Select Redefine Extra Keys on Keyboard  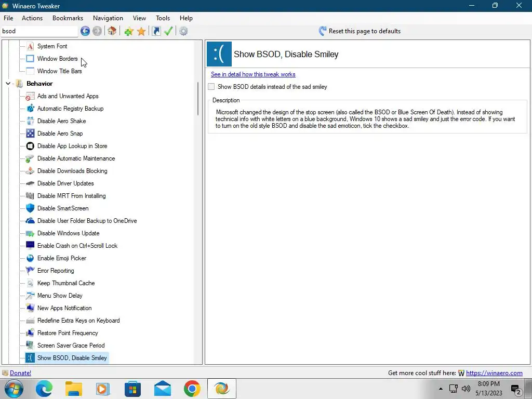(x=78, y=321)
